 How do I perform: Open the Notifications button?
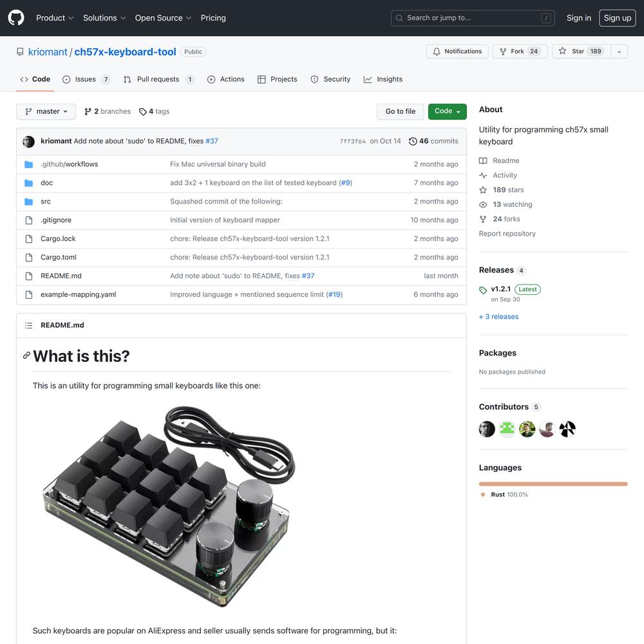[457, 52]
